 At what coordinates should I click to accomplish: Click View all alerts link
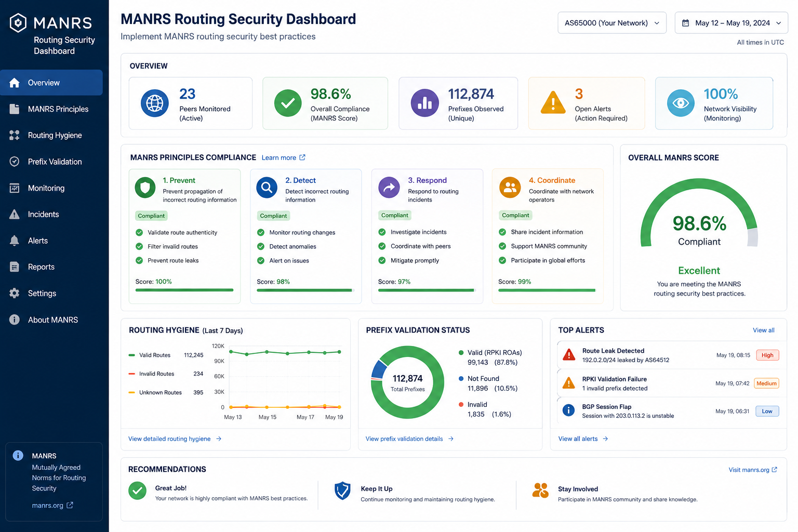click(583, 439)
